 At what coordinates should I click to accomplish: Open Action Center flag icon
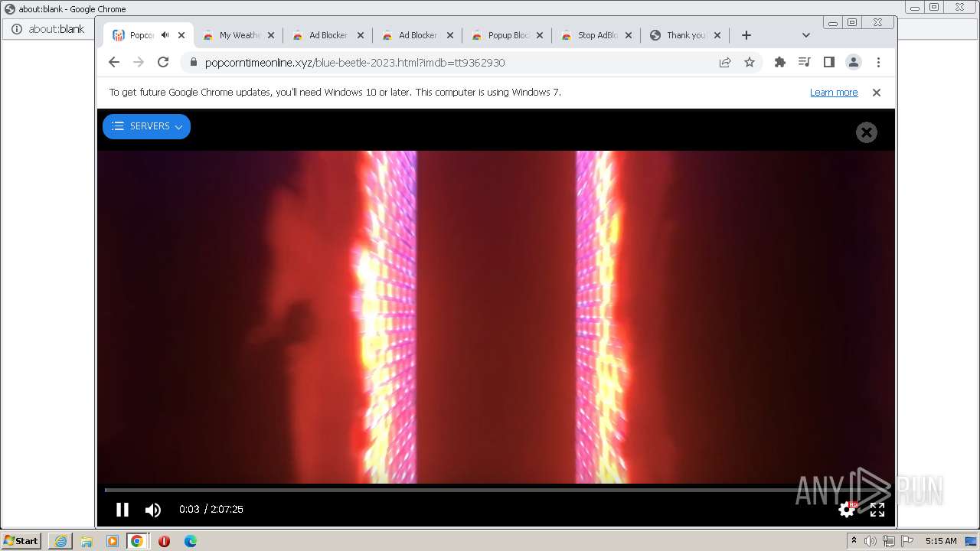click(x=906, y=541)
